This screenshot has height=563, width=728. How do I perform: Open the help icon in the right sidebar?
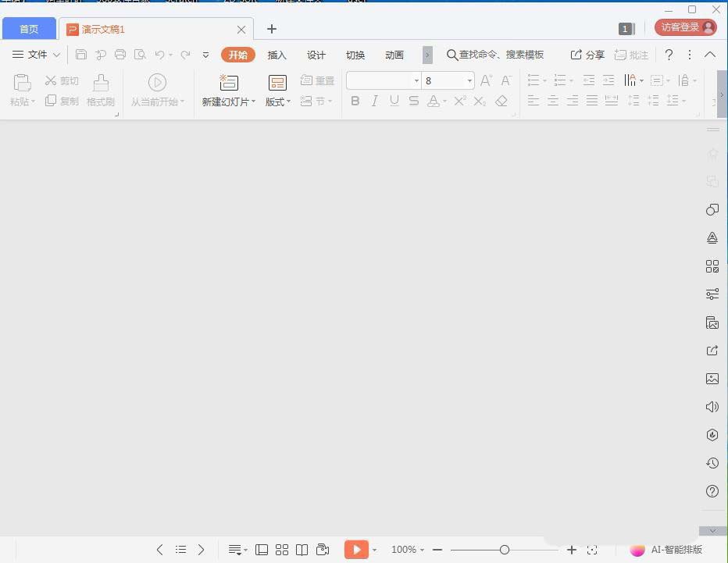click(x=712, y=491)
